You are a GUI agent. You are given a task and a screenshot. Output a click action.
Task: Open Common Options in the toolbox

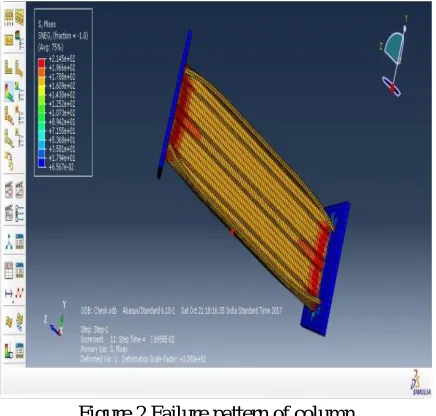coord(9,16)
